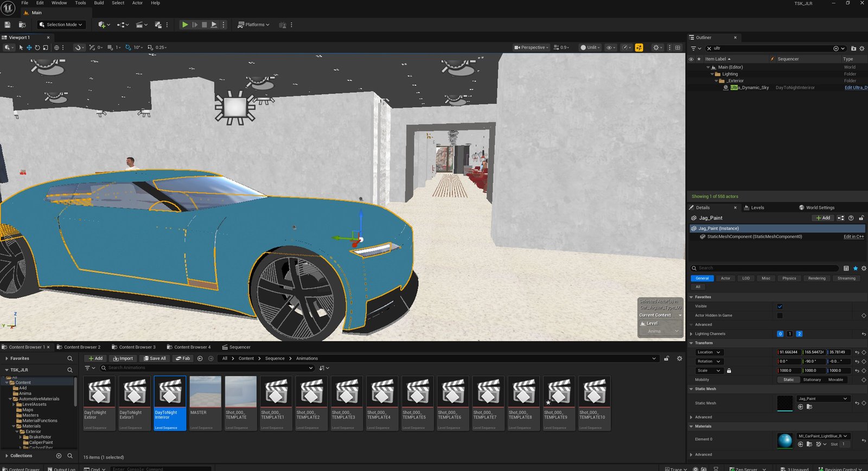
Task: Select the Scale transform tool
Action: click(46, 48)
